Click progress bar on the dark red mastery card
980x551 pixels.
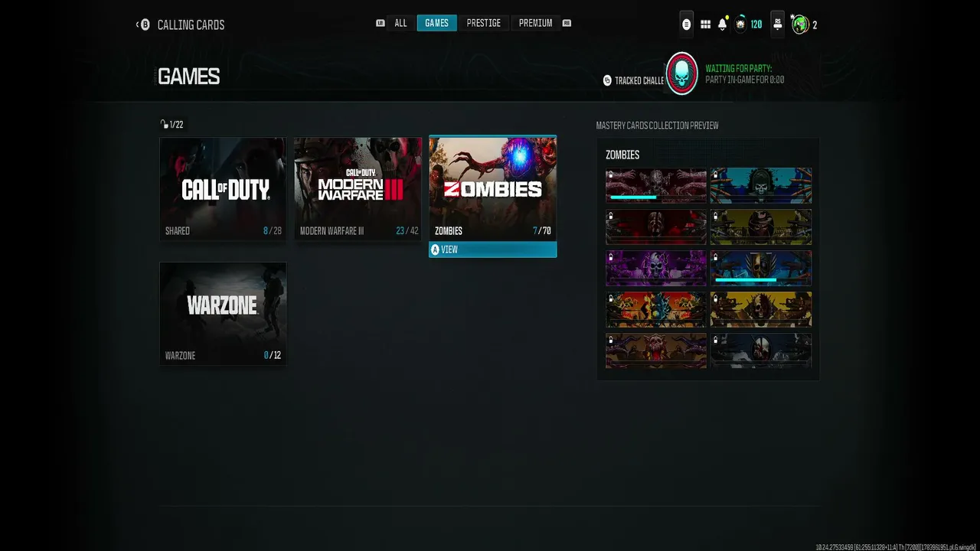pos(655,197)
